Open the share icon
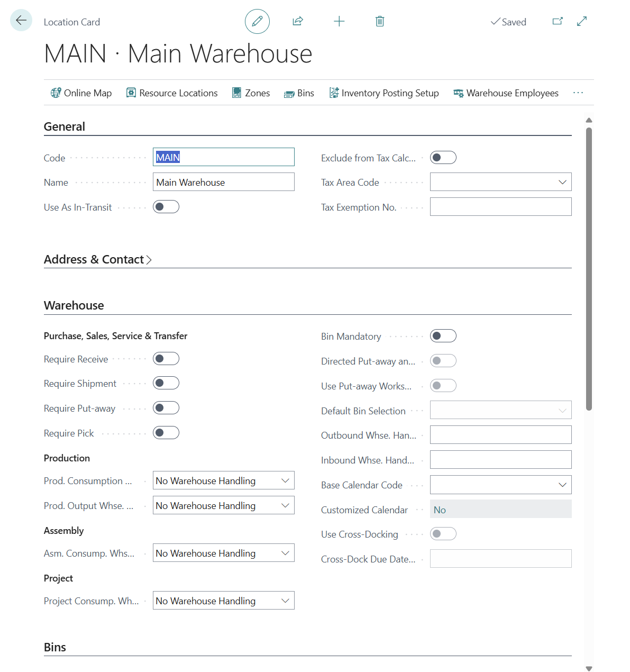This screenshot has width=630, height=672. pyautogui.click(x=298, y=21)
